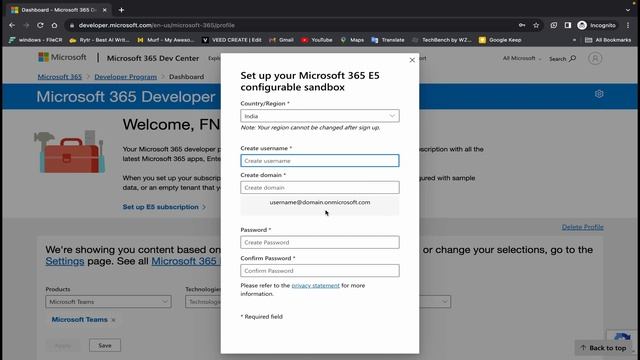The height and width of the screenshot is (360, 640).
Task: Open the tab search chevron
Action: (628, 10)
